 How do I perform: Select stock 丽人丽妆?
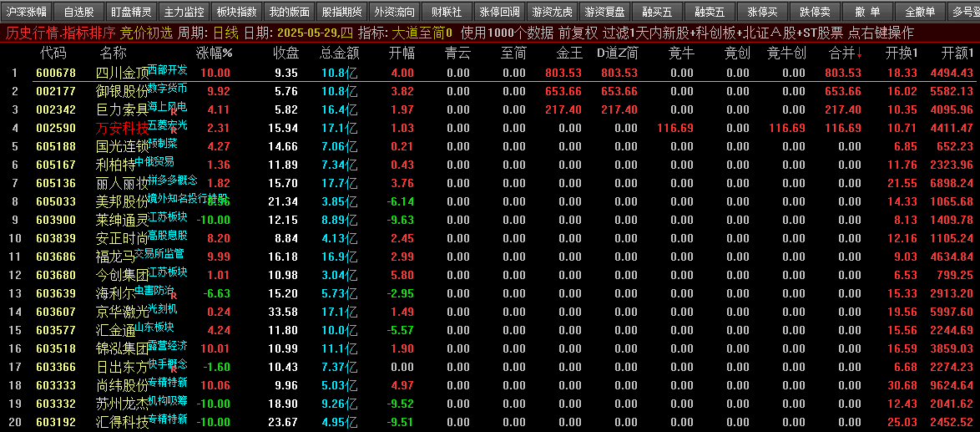[123, 183]
